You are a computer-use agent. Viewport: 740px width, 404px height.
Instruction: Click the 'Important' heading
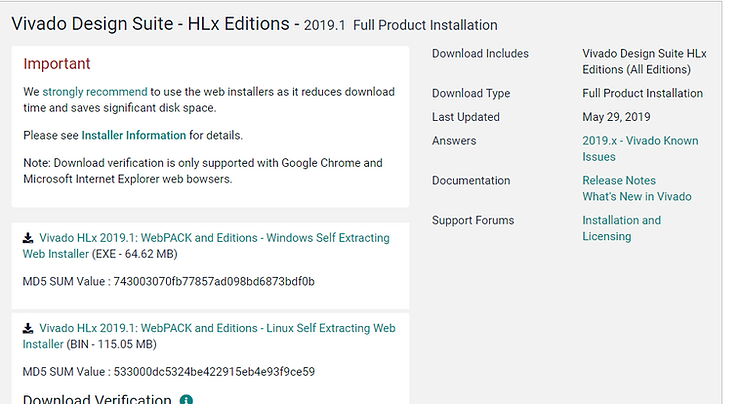point(57,64)
